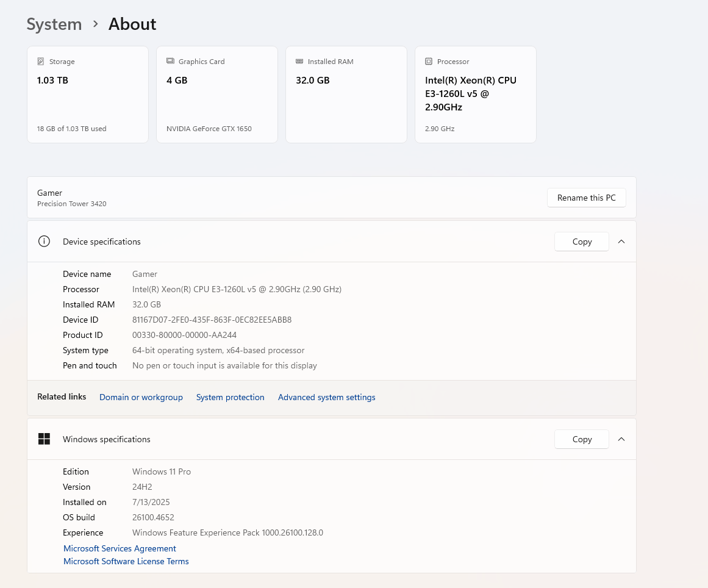Click the About page heading

coord(132,24)
